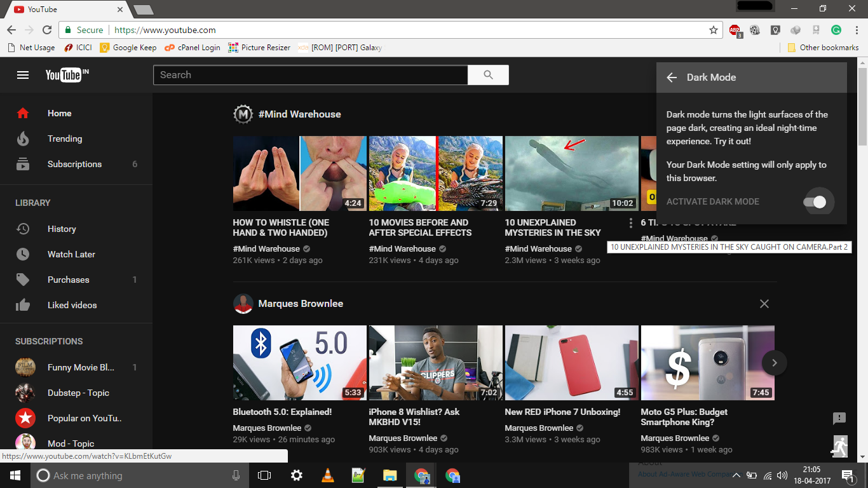
Task: Click the Trending flame icon
Action: click(23, 139)
